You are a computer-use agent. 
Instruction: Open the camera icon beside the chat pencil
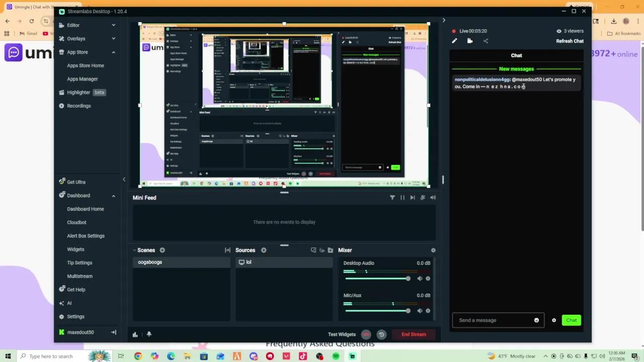point(470,41)
